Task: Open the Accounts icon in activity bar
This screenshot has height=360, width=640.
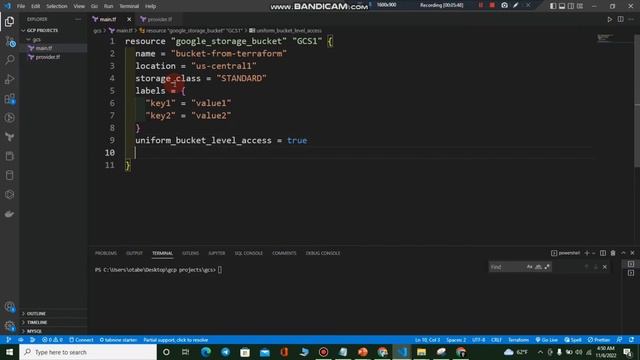Action: pos(9,307)
